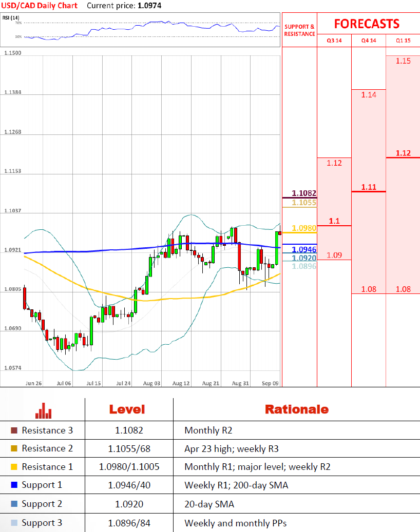This screenshot has height=532, width=420.
Task: Click the Support 3 row label
Action: coord(42,523)
